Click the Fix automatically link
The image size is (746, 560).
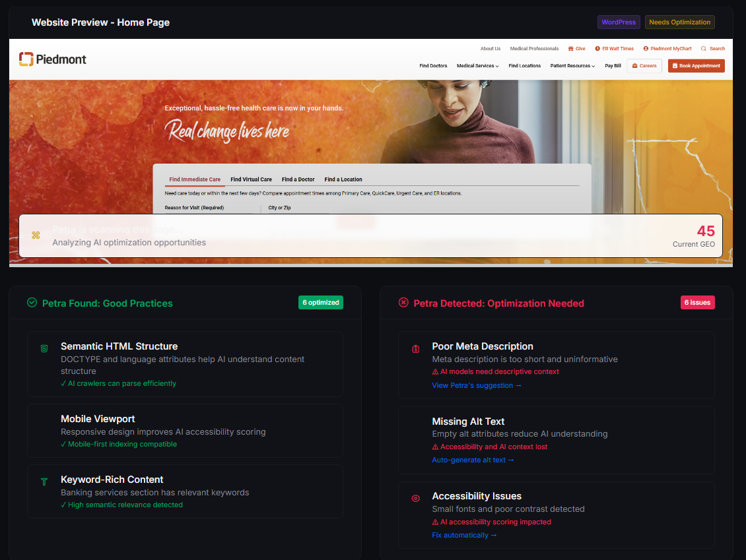coord(464,536)
